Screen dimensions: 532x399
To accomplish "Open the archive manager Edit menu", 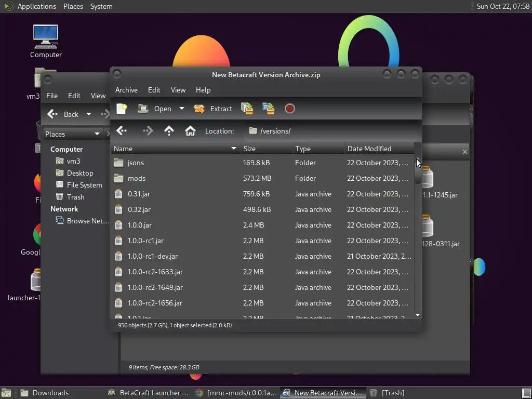I will point(154,90).
